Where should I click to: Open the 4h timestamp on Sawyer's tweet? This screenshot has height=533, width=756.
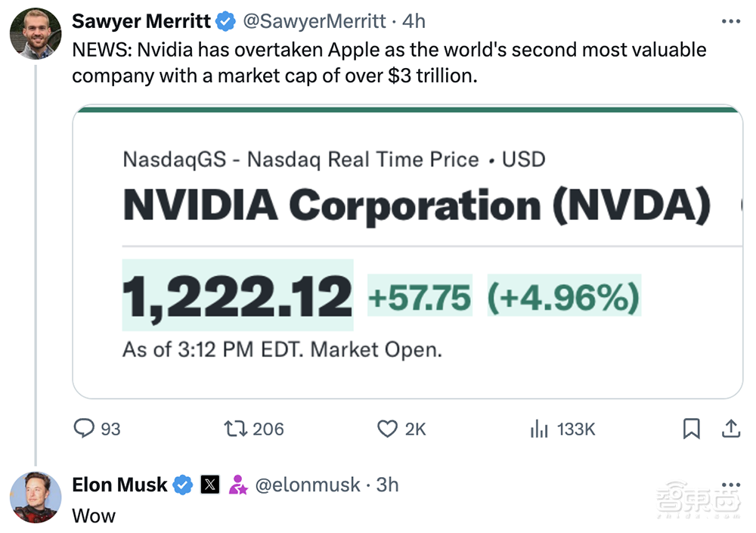pos(414,22)
